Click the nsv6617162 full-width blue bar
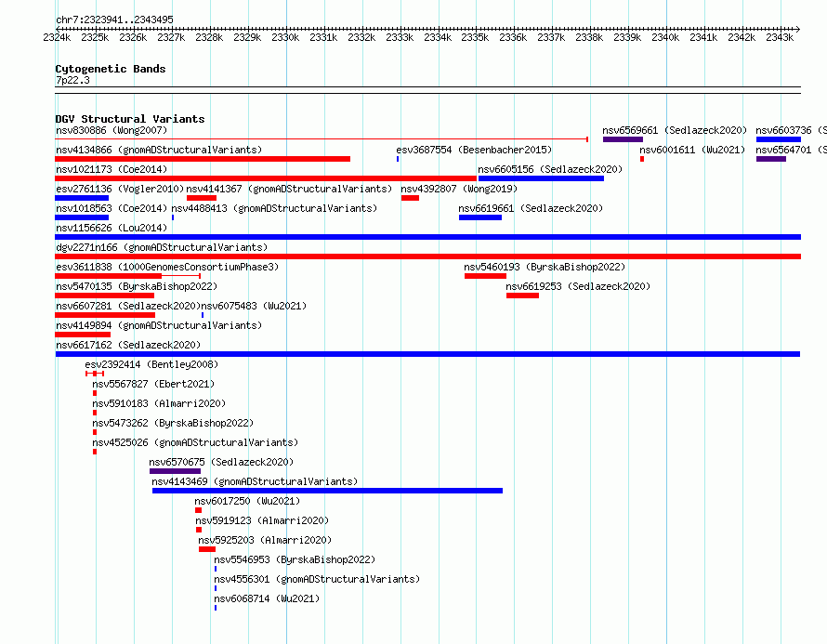Image resolution: width=827 pixels, height=644 pixels. 427,354
